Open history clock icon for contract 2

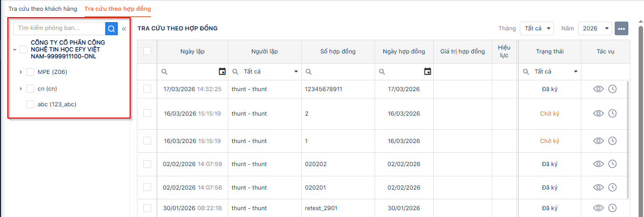(x=613, y=114)
